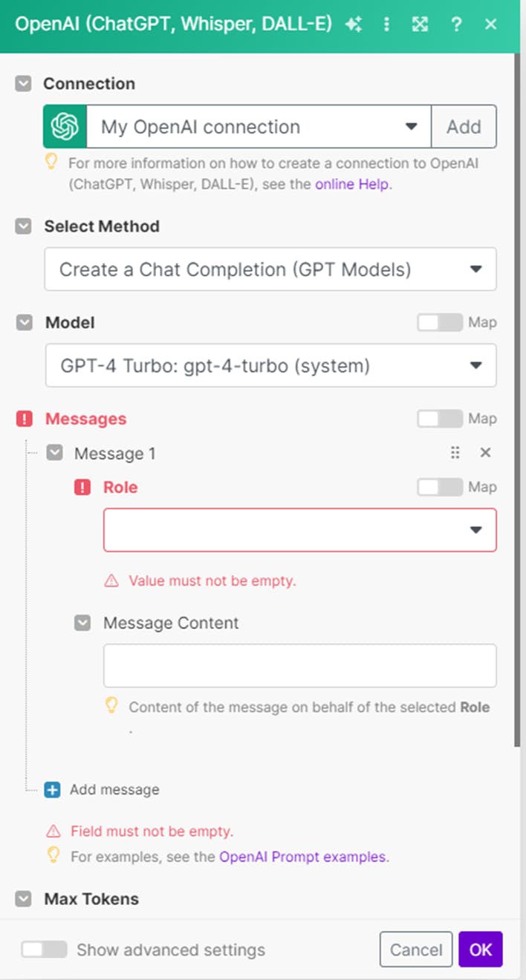Click the expand to fullscreen icon
This screenshot has width=526, height=980.
pyautogui.click(x=421, y=24)
